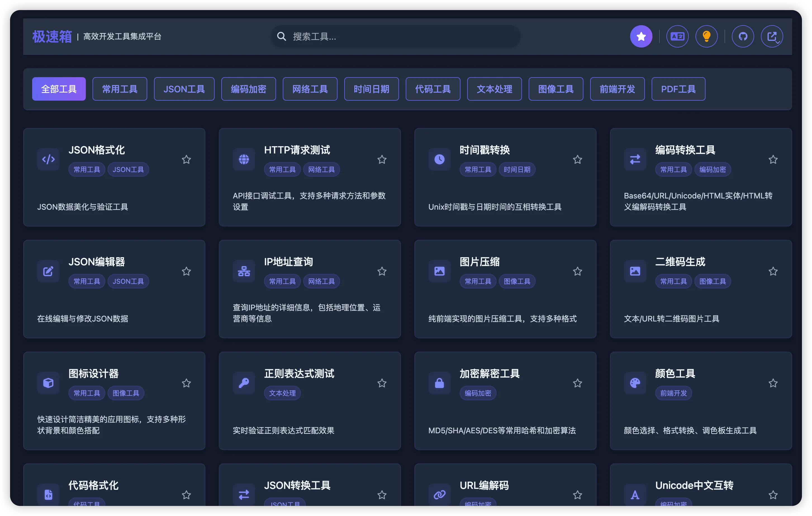The image size is (812, 516).
Task: Filter by the 图像工具 tab
Action: click(x=556, y=89)
